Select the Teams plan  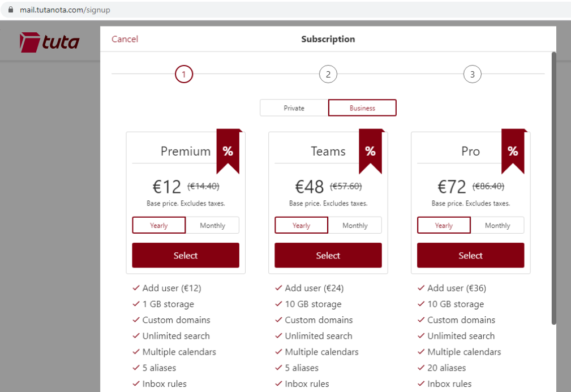tap(328, 256)
